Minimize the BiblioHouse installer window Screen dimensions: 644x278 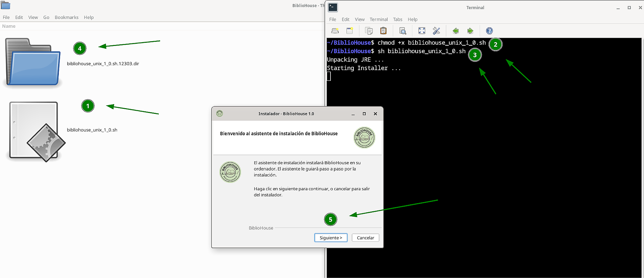coord(353,114)
